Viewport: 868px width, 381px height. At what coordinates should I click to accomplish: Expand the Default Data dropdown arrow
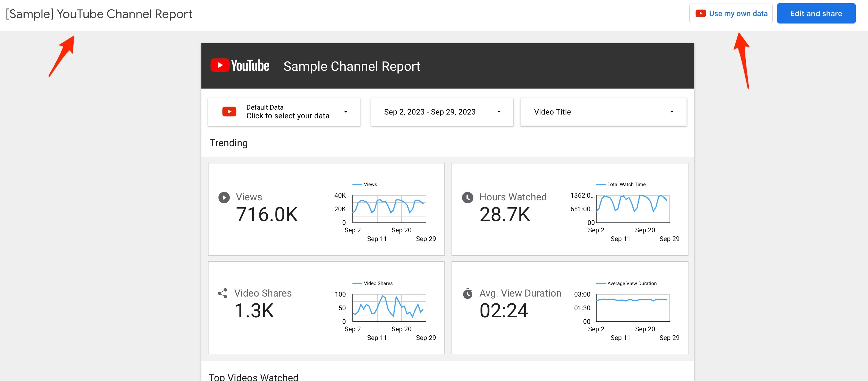[x=345, y=112]
